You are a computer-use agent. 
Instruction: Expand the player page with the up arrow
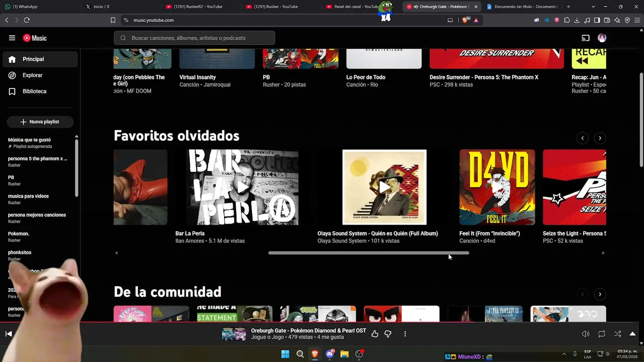[632, 334]
